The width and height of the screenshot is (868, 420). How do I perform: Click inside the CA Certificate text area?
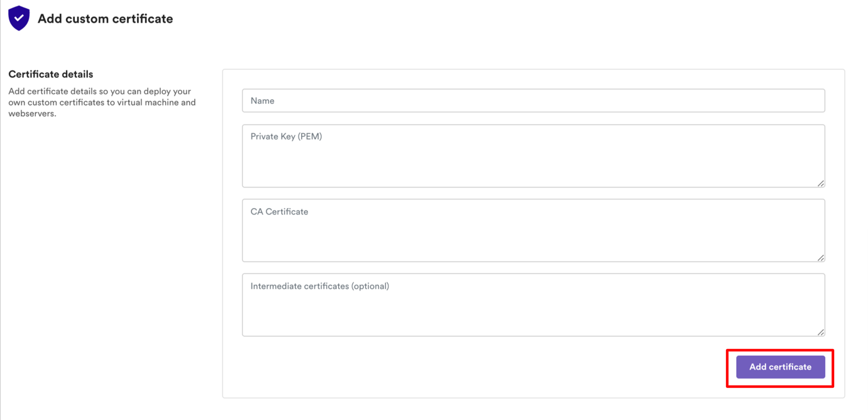pyautogui.click(x=533, y=230)
